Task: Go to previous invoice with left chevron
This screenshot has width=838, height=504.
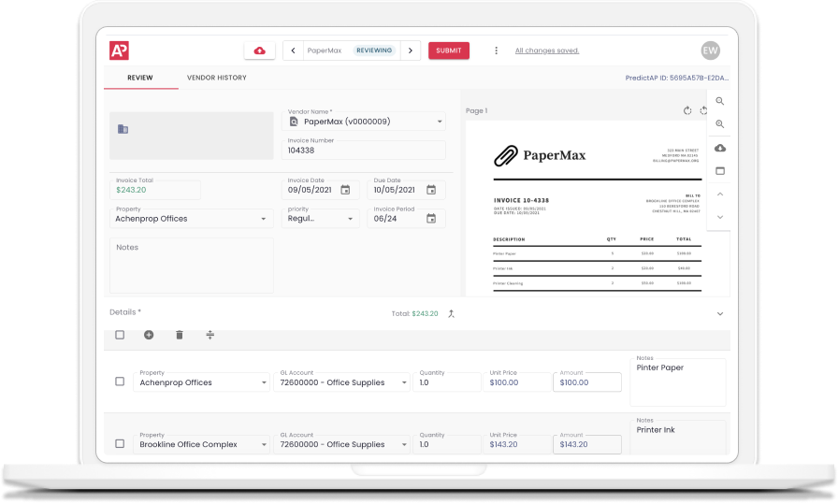Action: click(293, 50)
